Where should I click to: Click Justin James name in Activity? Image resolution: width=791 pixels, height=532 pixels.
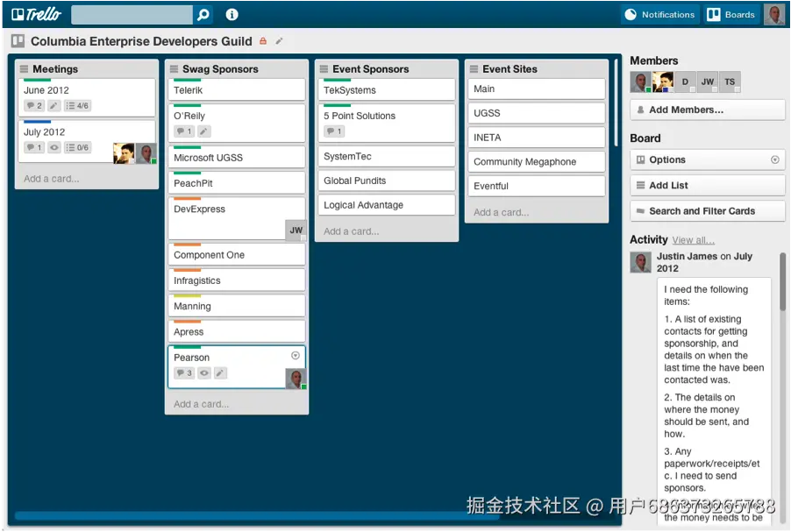[x=687, y=256]
